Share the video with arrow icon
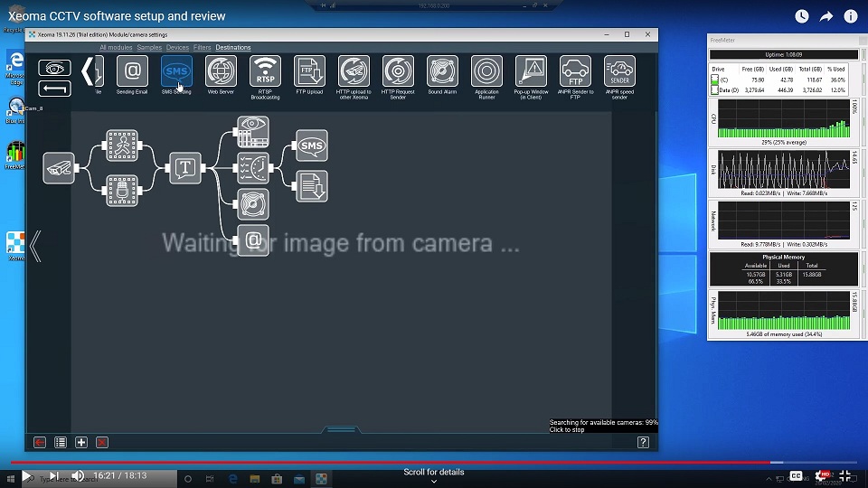Screen dimensions: 868x488 point(826,16)
